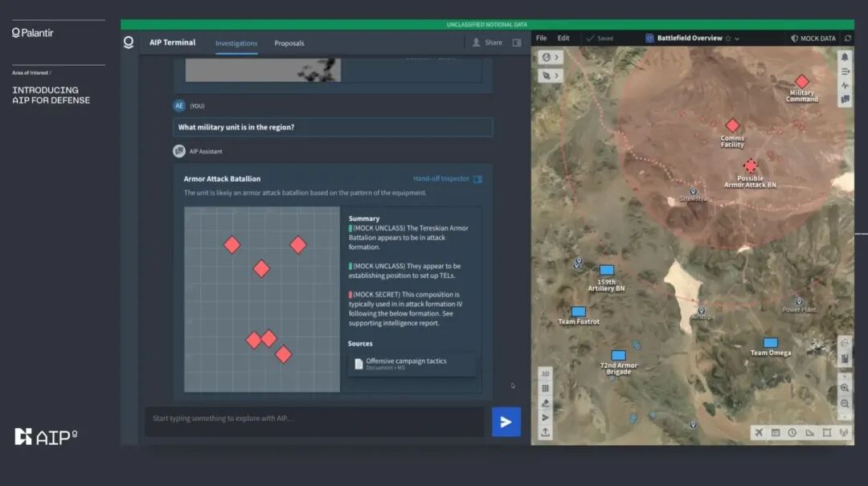Viewport: 868px width, 486px height.
Task: Select the rectangle selection tool in map toolbar
Action: (x=826, y=432)
